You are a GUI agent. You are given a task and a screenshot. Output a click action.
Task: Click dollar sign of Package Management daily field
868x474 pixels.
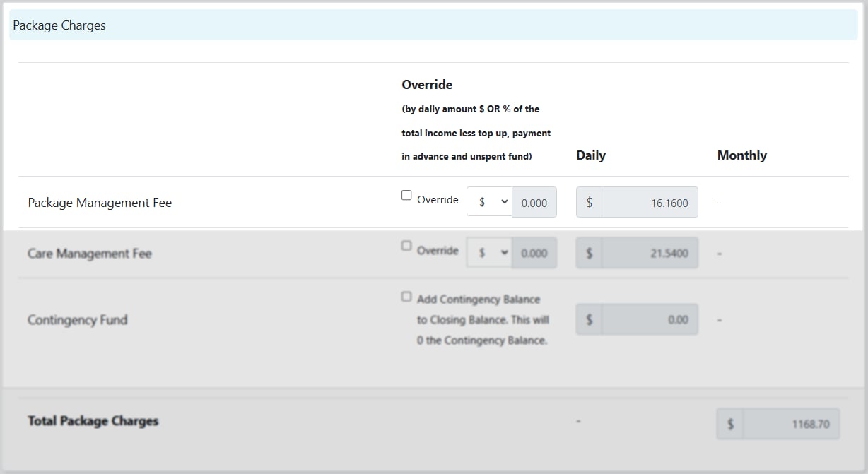pos(590,202)
